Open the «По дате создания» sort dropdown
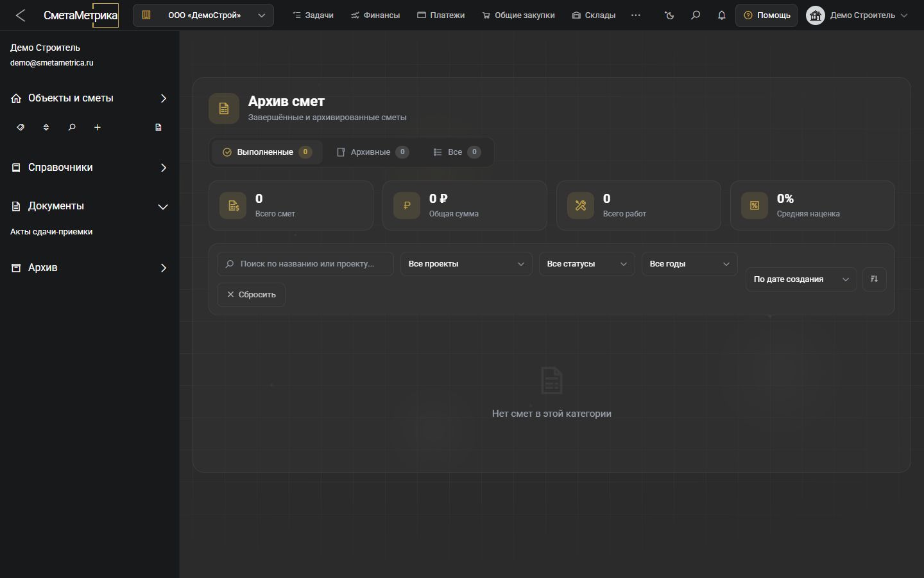The height and width of the screenshot is (578, 924). [x=801, y=279]
